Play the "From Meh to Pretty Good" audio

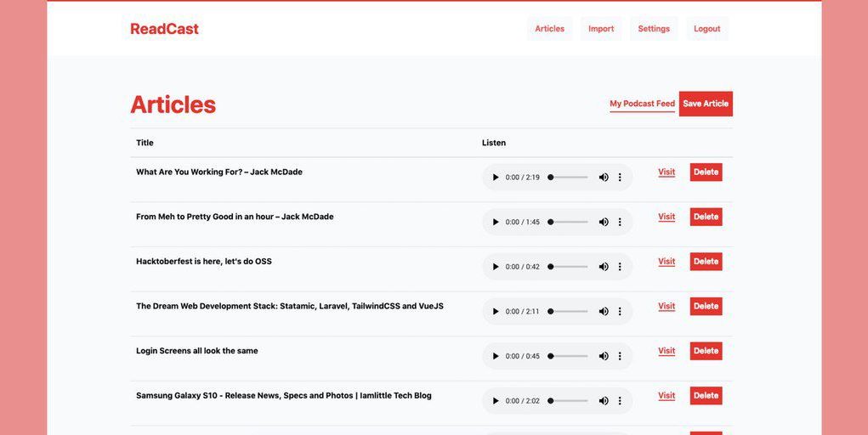coord(496,222)
